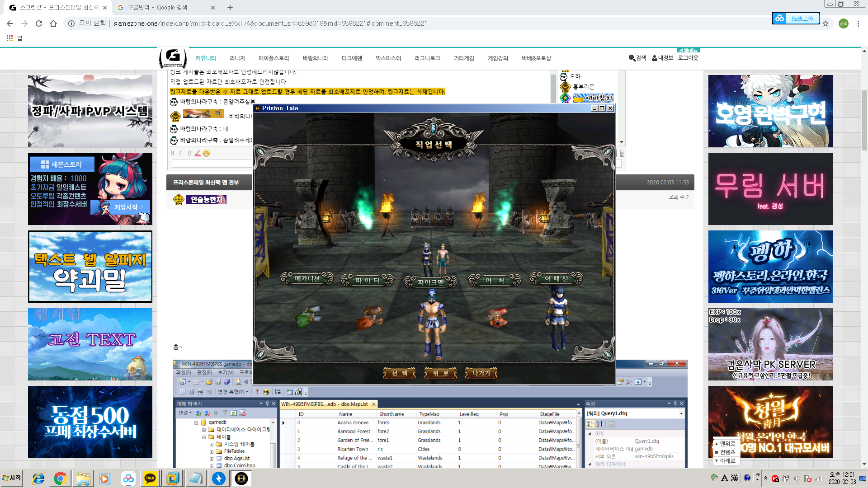Toggle underline U in chat formatting bar
The image size is (868, 488).
[x=189, y=153]
